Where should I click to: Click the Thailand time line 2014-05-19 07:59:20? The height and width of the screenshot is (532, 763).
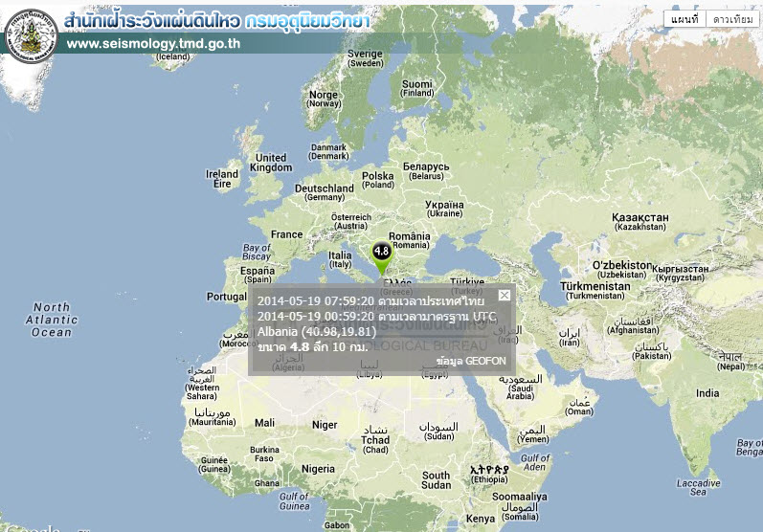pyautogui.click(x=370, y=301)
